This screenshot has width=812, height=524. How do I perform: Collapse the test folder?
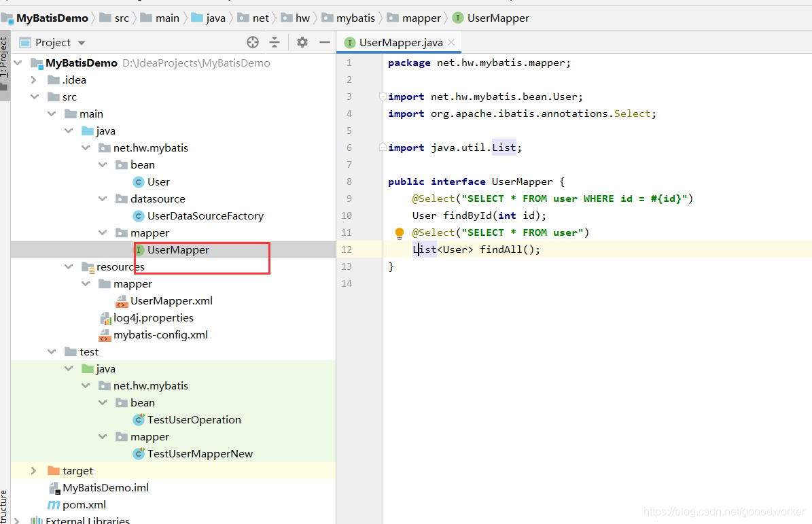pos(52,351)
